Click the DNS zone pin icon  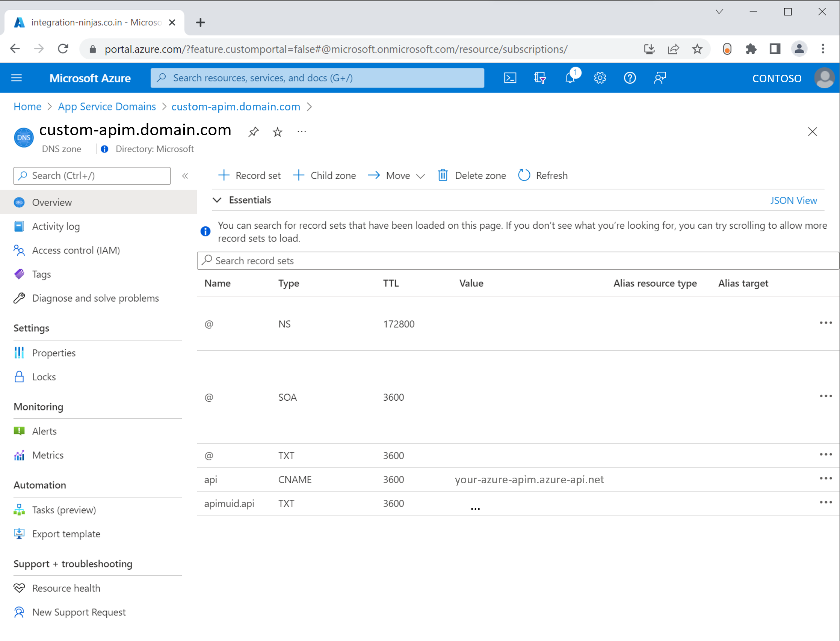pos(252,131)
